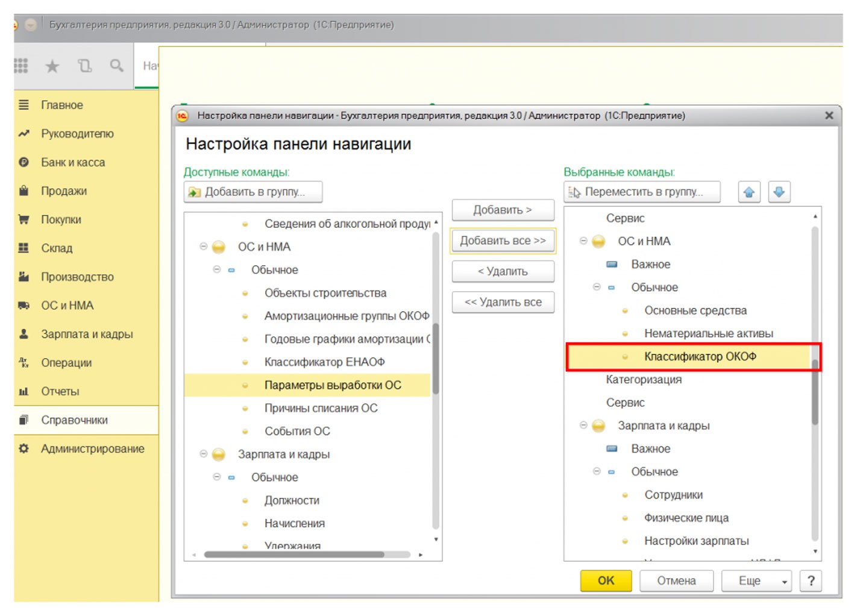
Task: Select Настройки зарплаты in selected commands
Action: pos(696,541)
